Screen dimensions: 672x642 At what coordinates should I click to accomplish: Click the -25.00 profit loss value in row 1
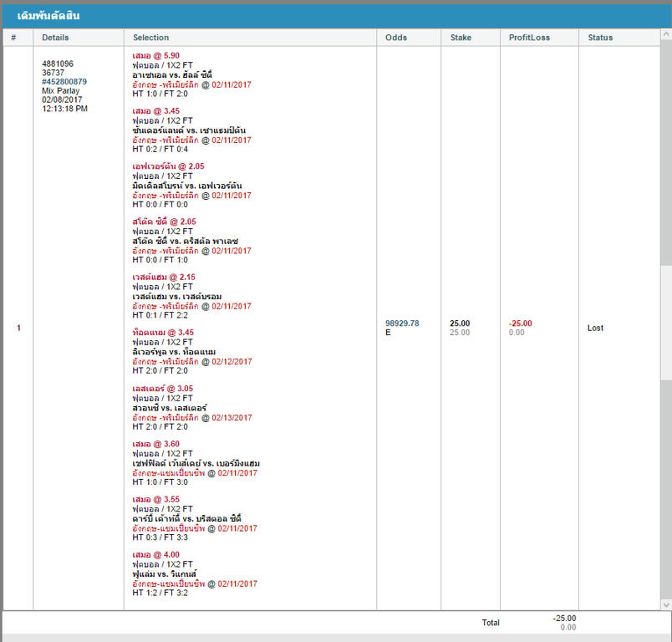[520, 324]
